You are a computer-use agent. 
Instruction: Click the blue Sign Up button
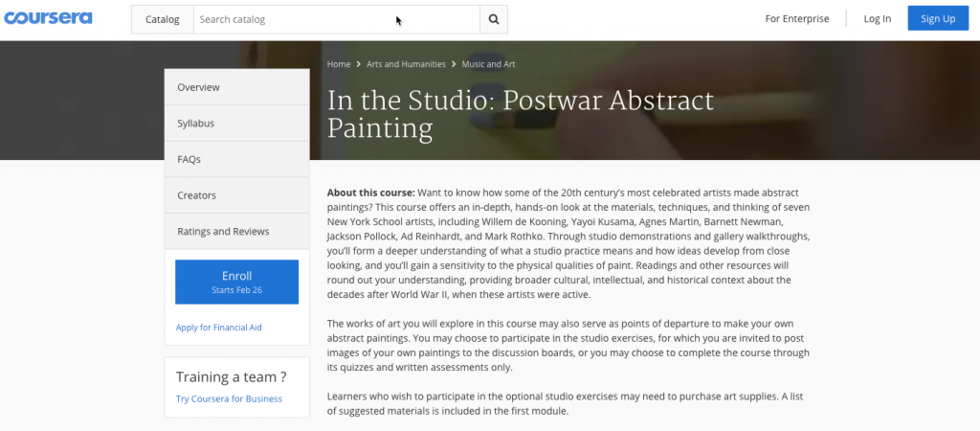click(938, 19)
